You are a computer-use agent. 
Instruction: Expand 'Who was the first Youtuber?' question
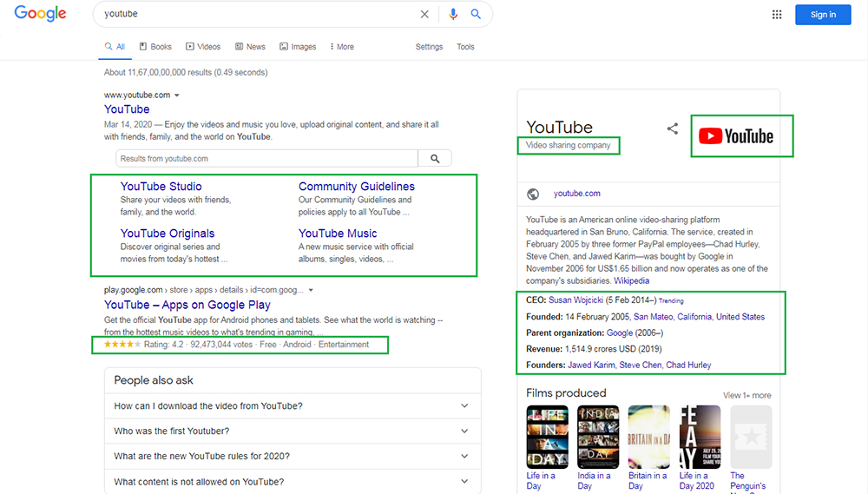[x=293, y=431]
